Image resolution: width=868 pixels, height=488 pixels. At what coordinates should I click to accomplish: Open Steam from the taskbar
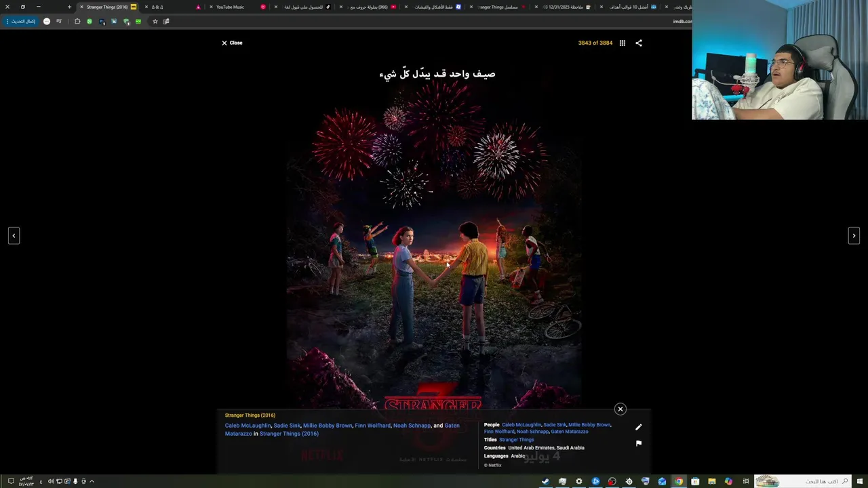click(x=545, y=481)
